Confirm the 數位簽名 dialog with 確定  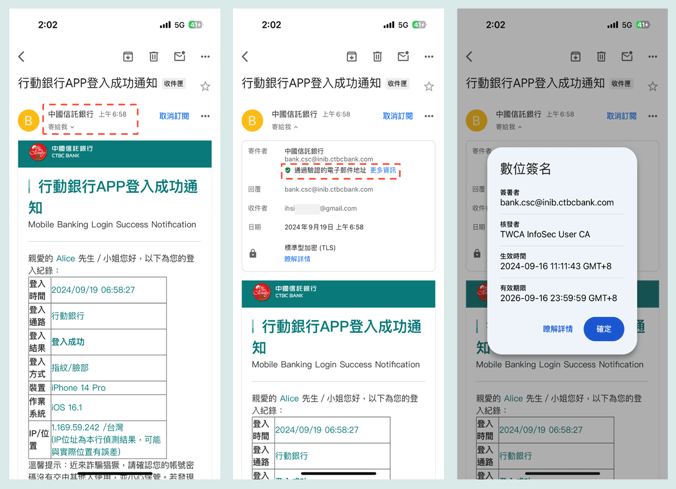pyautogui.click(x=604, y=329)
